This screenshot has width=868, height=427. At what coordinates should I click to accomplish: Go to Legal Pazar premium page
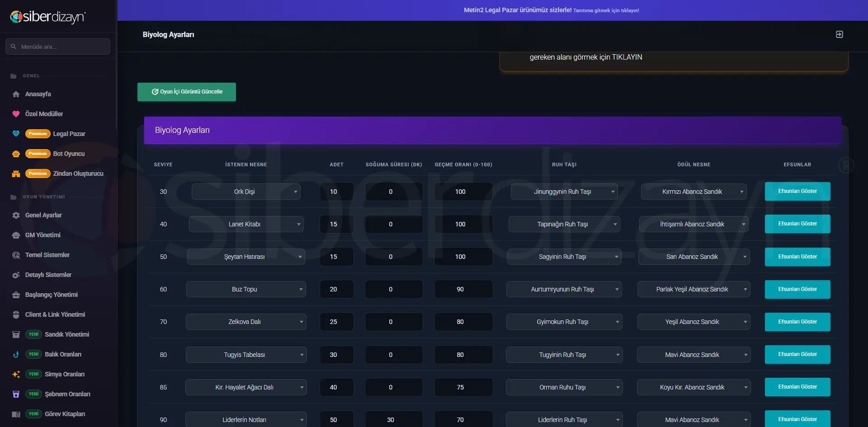point(69,134)
